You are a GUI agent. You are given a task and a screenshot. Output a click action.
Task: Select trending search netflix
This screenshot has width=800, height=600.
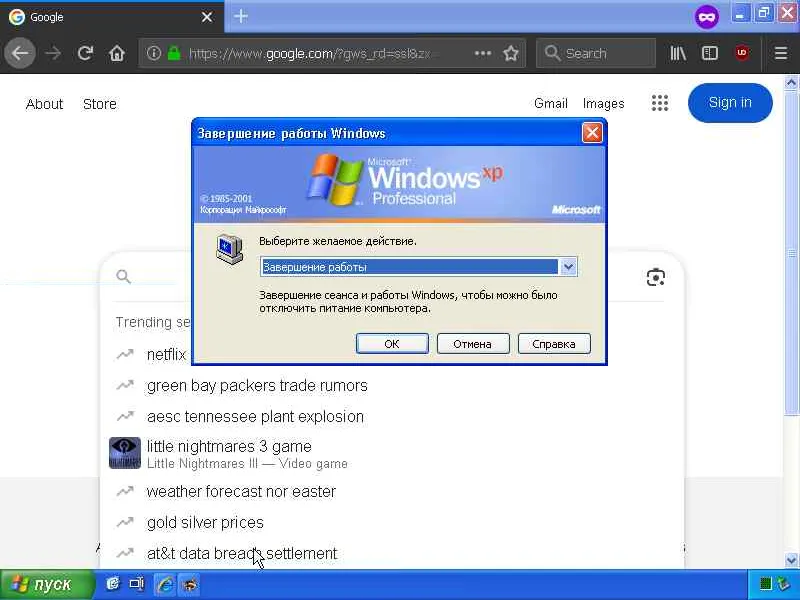coord(166,354)
